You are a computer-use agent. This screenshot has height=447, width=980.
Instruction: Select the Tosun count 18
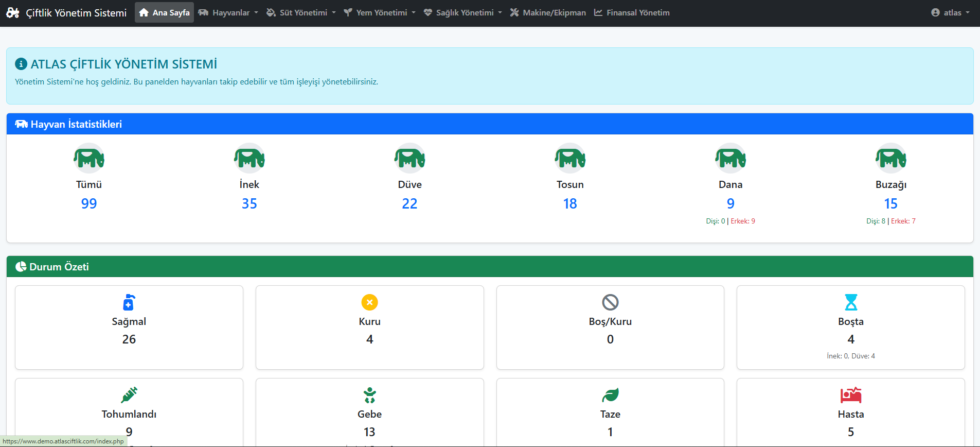coord(570,203)
